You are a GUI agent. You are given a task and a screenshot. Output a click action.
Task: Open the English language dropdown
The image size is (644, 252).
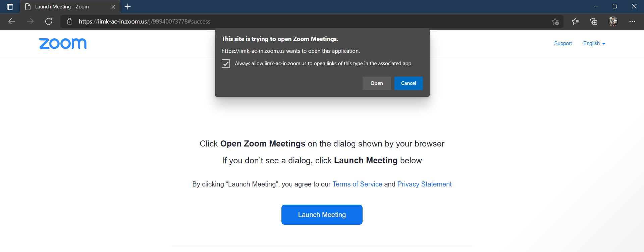tap(594, 43)
